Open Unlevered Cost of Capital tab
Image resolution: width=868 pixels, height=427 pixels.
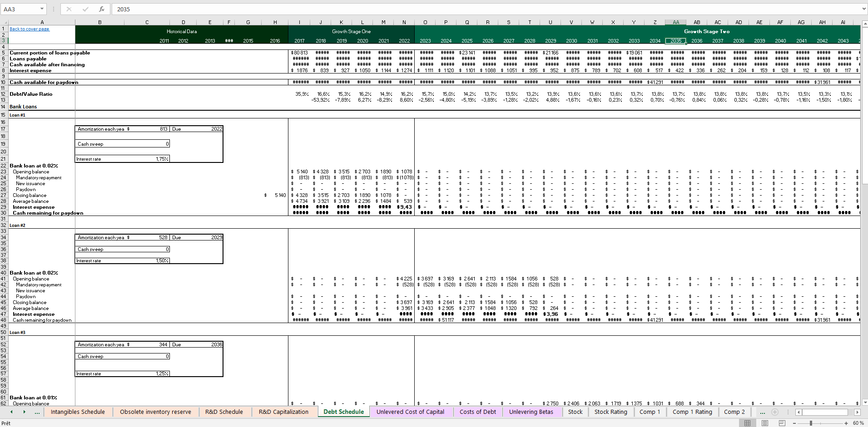tap(410, 412)
